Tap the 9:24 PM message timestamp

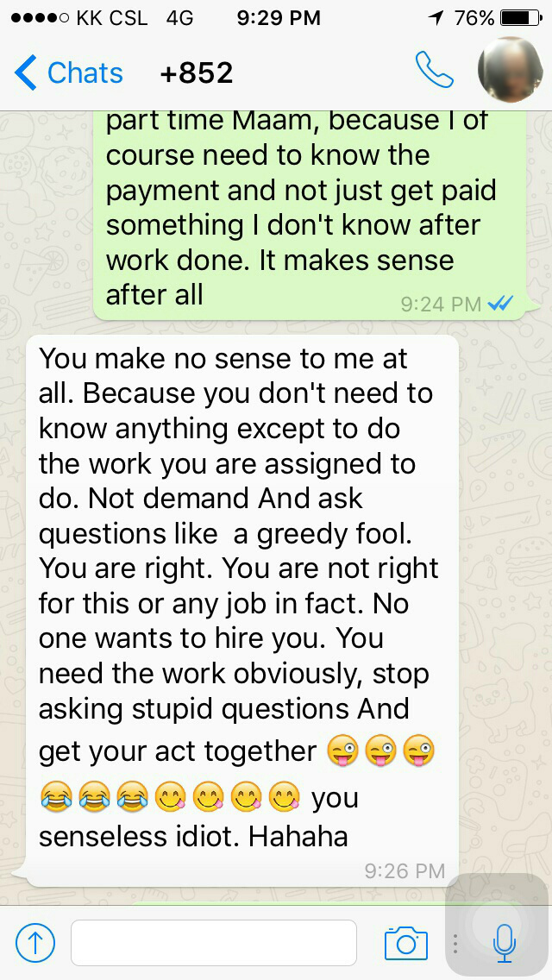tap(441, 305)
